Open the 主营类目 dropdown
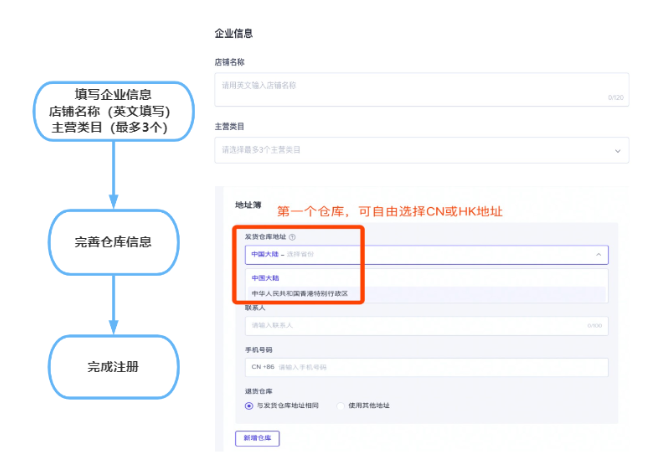The image size is (665, 461). click(x=422, y=150)
